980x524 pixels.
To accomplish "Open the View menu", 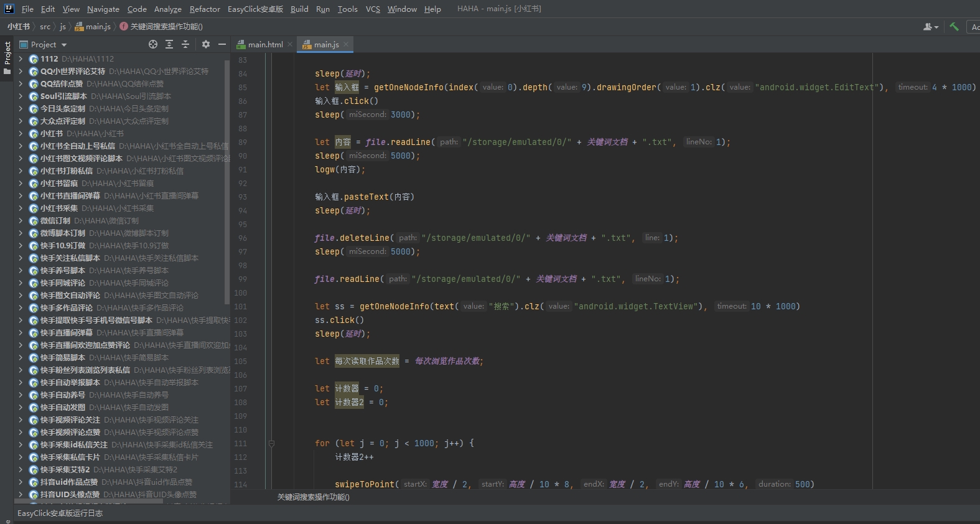I will click(71, 9).
